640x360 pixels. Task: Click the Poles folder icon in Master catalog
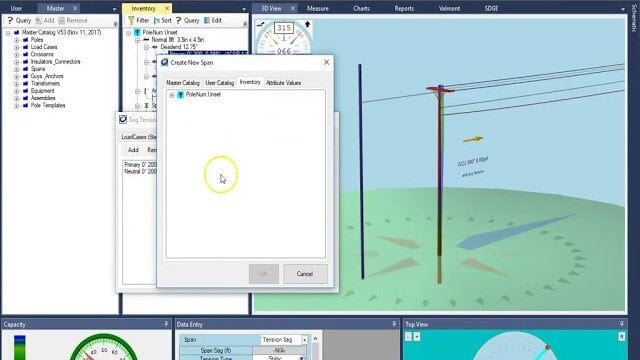coord(25,40)
